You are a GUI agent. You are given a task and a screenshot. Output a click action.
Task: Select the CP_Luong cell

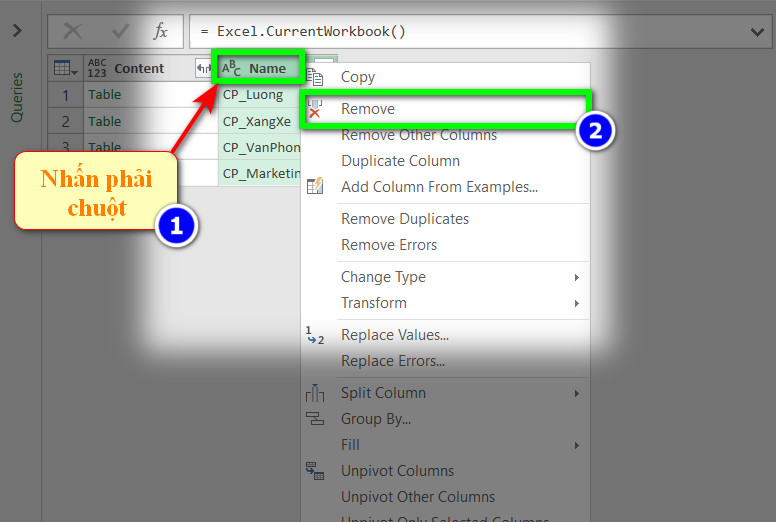(x=259, y=95)
